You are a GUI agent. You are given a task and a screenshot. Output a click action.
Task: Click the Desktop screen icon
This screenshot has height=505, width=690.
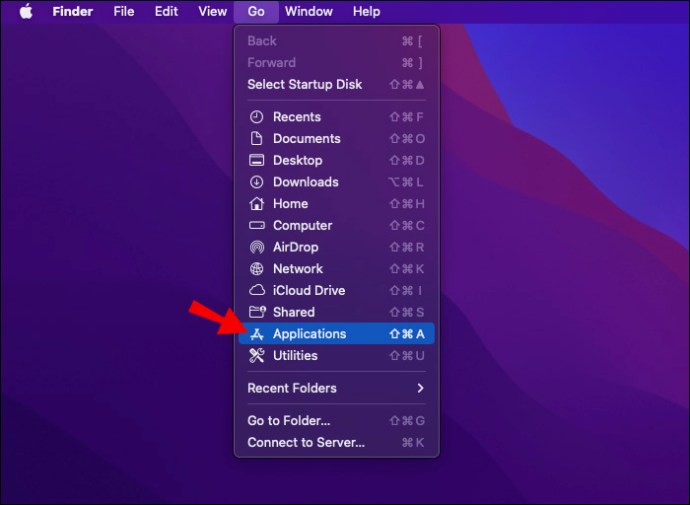[257, 160]
